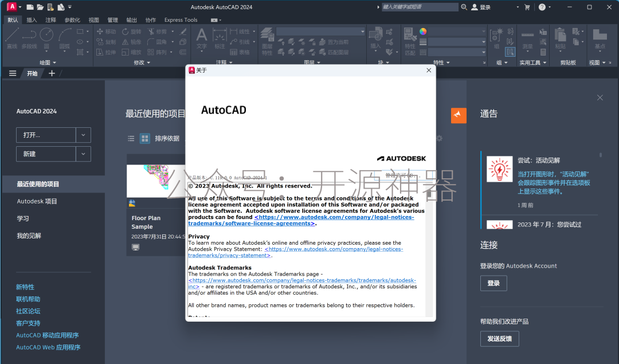This screenshot has height=364, width=619.
Task: Click the Array (阵列) icon
Action: (x=151, y=52)
